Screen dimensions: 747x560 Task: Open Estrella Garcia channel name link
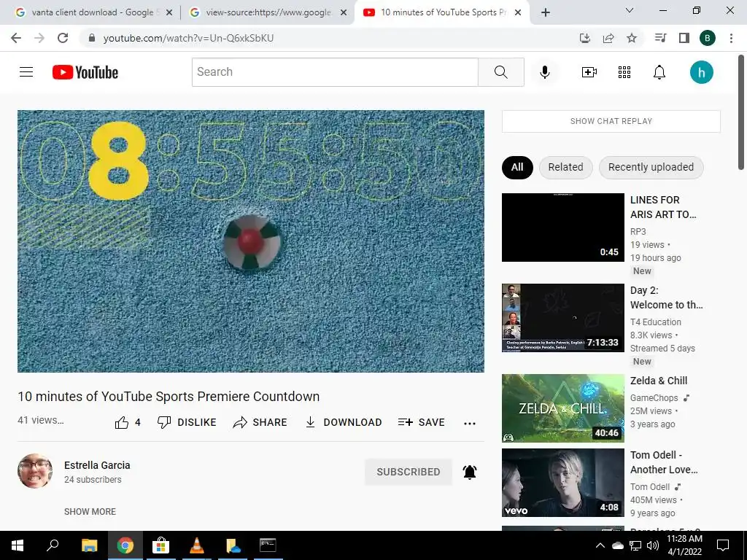coord(97,465)
